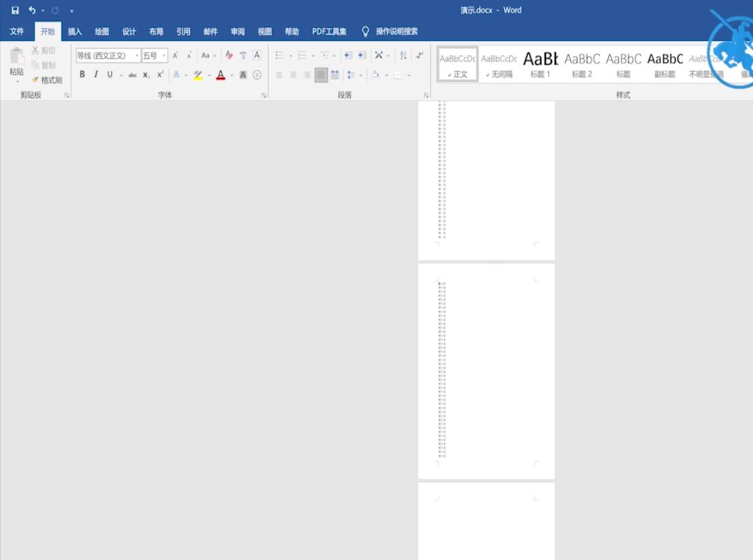Shrink the font size with the smaller A icon

(x=189, y=55)
